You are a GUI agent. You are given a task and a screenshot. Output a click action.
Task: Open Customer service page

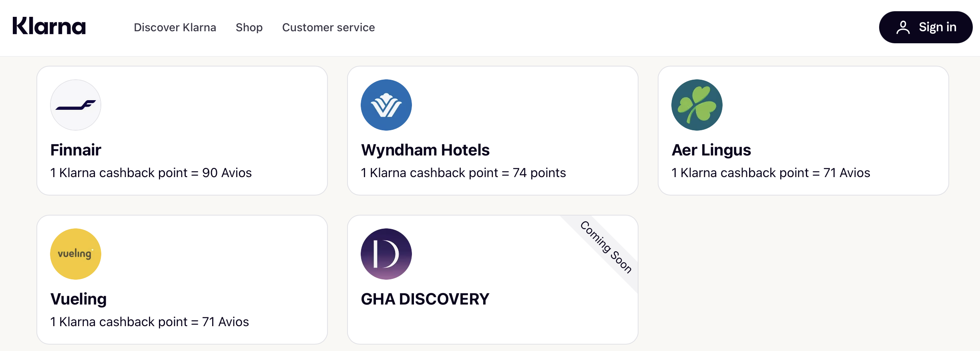click(x=328, y=27)
